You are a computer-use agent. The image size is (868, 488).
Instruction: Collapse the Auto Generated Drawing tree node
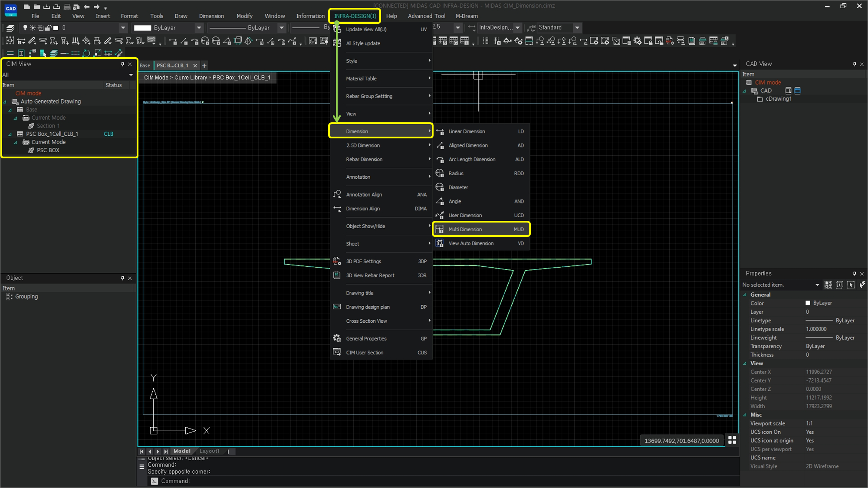point(5,102)
